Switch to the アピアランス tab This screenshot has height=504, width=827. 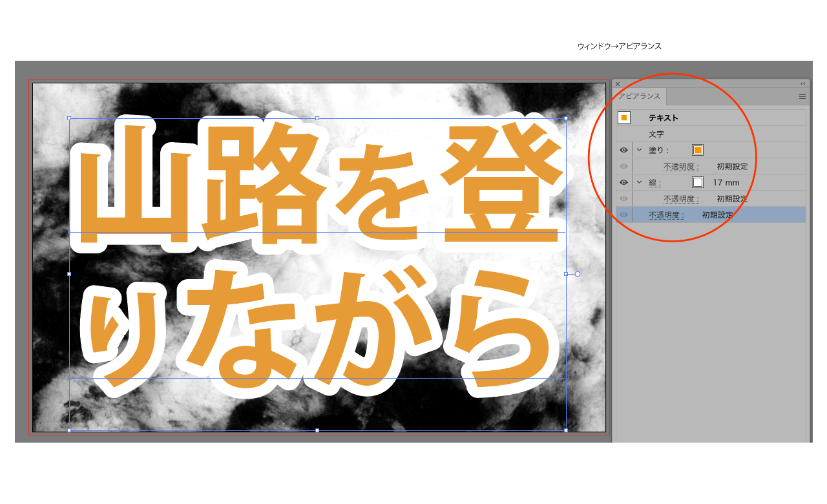639,96
